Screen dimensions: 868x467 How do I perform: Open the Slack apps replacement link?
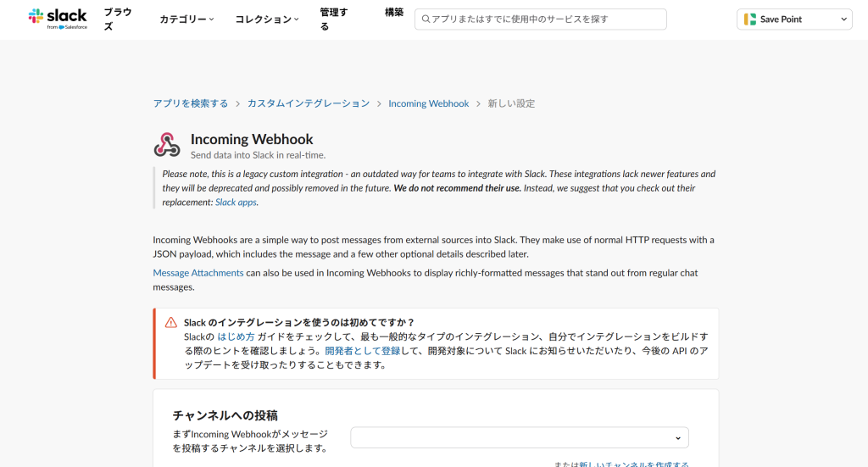click(x=236, y=203)
